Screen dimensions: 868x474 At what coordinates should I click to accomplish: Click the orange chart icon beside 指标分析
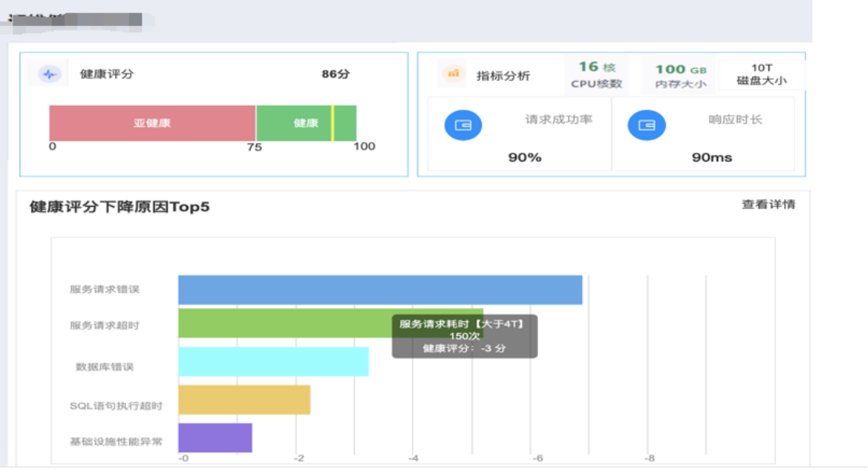(452, 74)
